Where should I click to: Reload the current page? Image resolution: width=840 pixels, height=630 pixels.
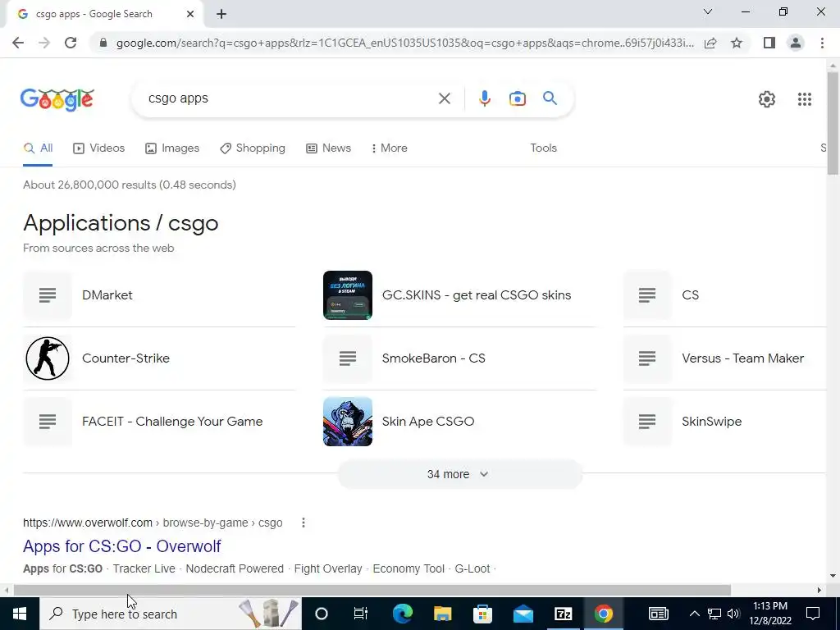(71, 43)
